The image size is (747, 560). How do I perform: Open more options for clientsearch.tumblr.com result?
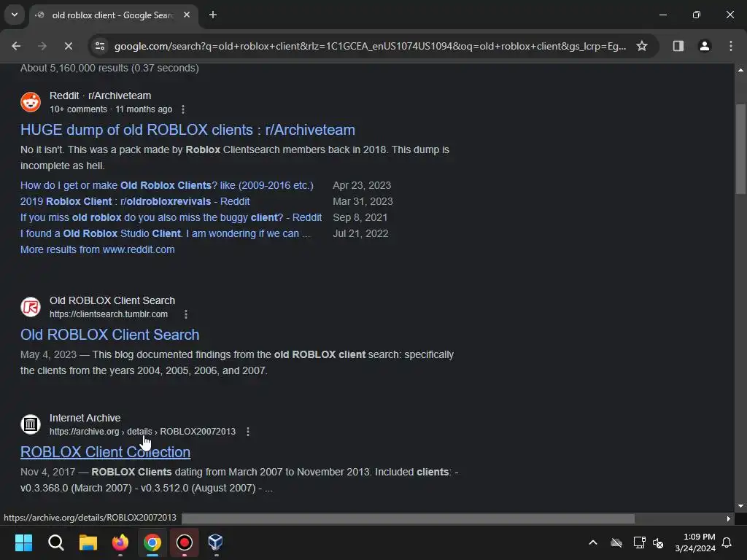pos(186,314)
